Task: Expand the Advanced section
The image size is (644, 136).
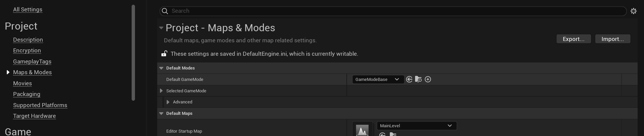Action: tap(168, 102)
